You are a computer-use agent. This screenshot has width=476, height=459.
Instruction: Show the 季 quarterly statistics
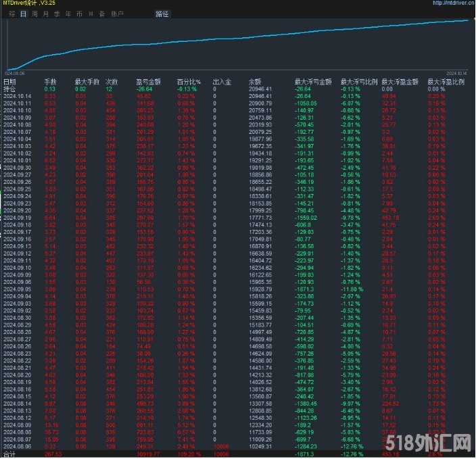pyautogui.click(x=57, y=14)
